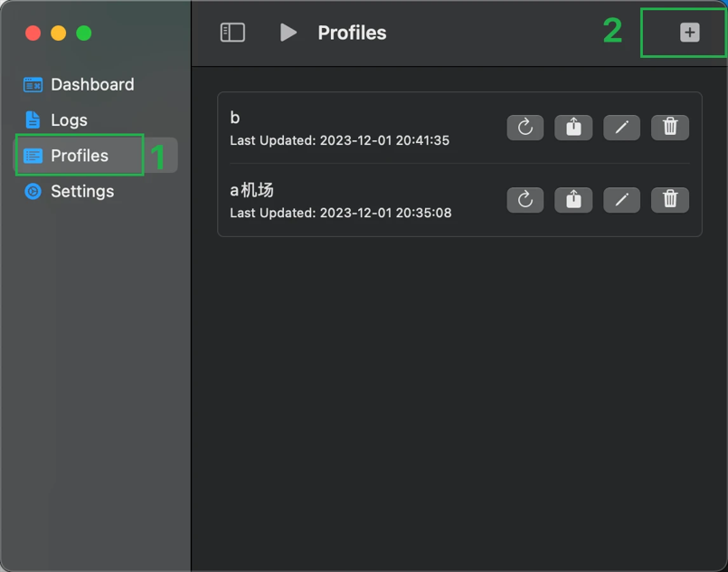Viewport: 728px width, 572px height.
Task: Delete the a机场 profile
Action: point(670,199)
